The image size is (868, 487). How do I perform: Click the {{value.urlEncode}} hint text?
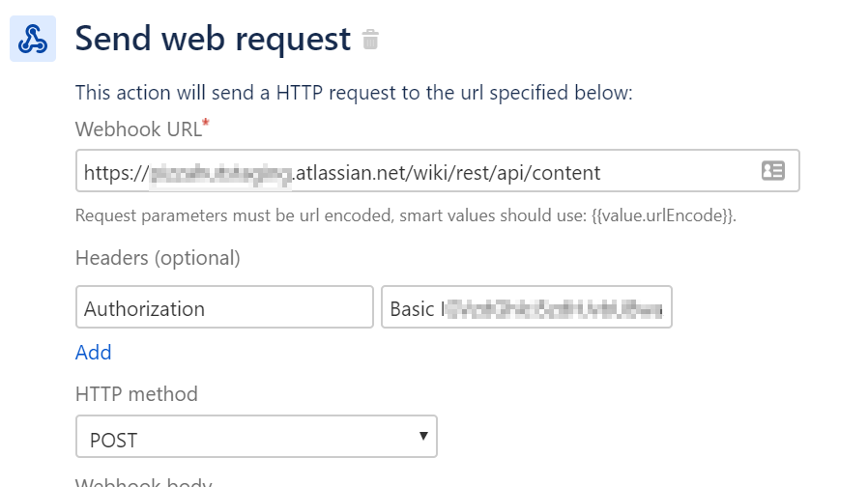click(664, 215)
